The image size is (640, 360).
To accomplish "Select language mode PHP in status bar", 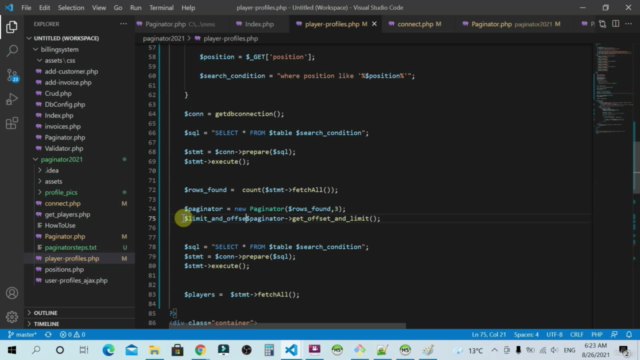I will tap(597, 335).
